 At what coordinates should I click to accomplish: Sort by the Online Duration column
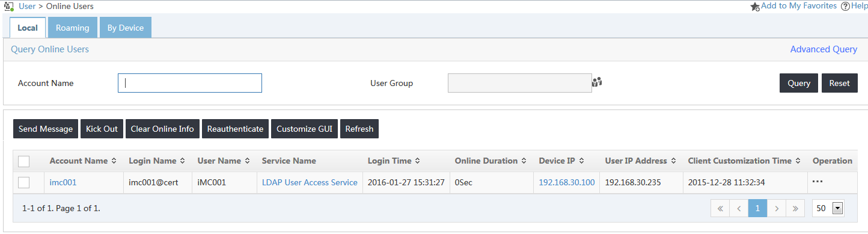pos(491,161)
